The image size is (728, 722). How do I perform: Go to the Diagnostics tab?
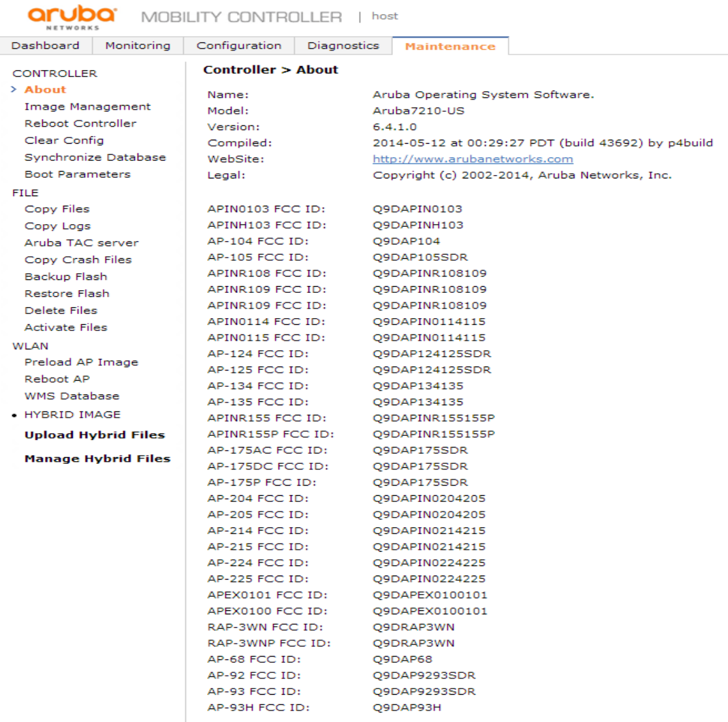pyautogui.click(x=343, y=46)
